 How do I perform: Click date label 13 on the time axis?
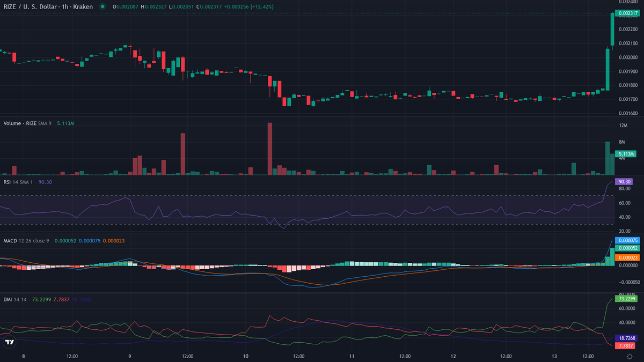[x=554, y=356]
